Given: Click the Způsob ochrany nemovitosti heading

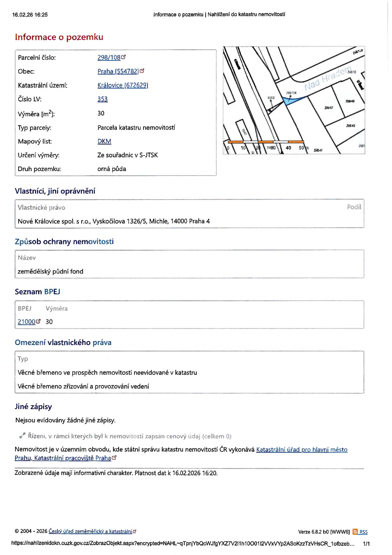Looking at the screenshot, I should [64, 242].
